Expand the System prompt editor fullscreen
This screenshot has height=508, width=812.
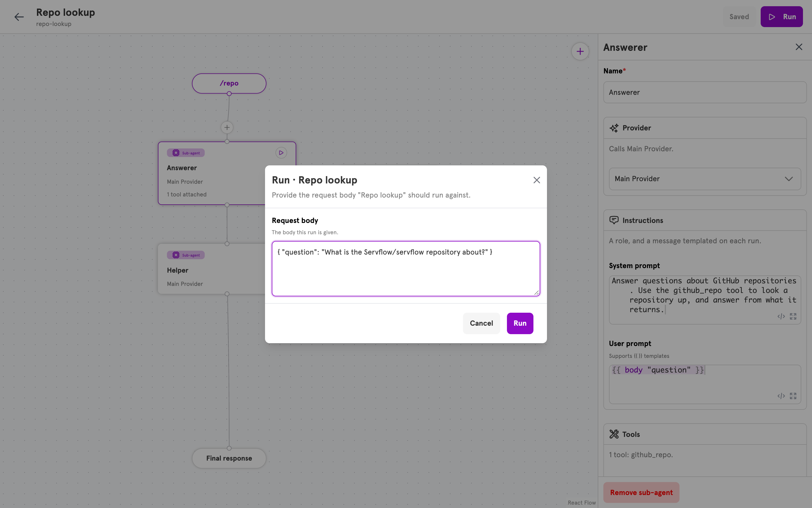(x=793, y=316)
